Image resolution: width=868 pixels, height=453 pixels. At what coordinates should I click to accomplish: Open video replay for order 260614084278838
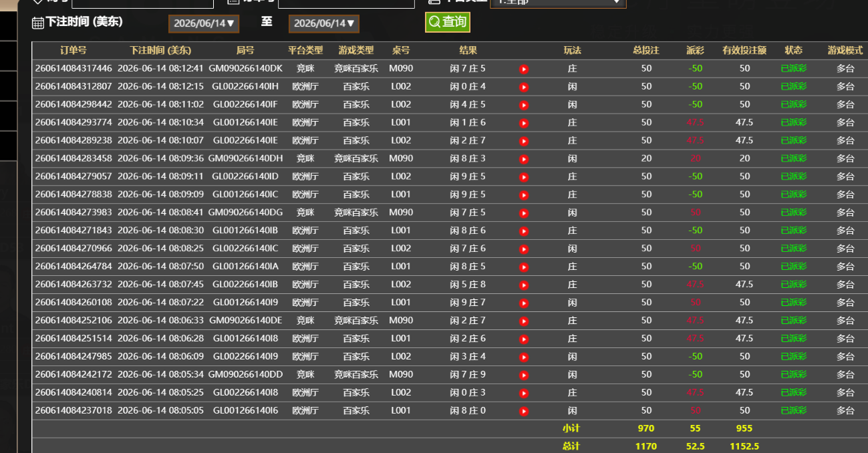click(524, 195)
